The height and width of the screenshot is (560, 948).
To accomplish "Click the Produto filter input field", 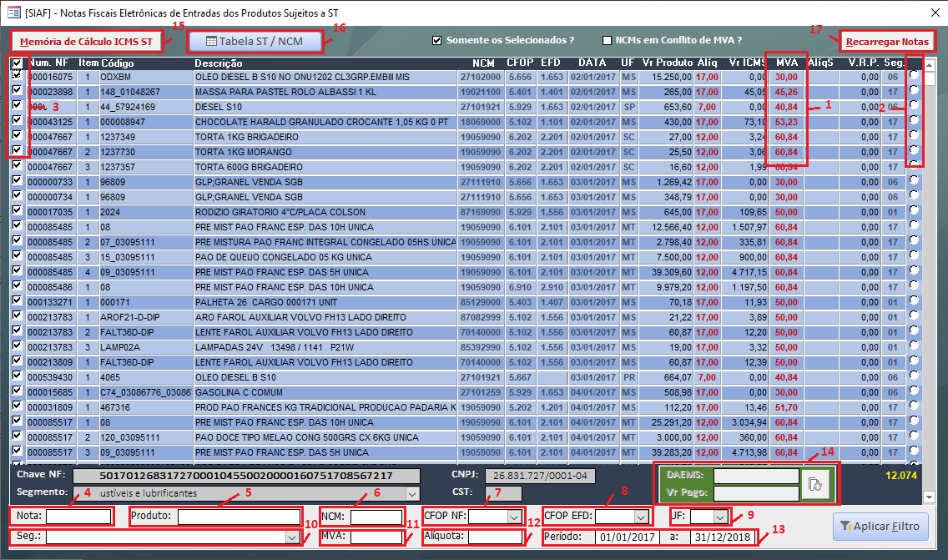I will (238, 517).
